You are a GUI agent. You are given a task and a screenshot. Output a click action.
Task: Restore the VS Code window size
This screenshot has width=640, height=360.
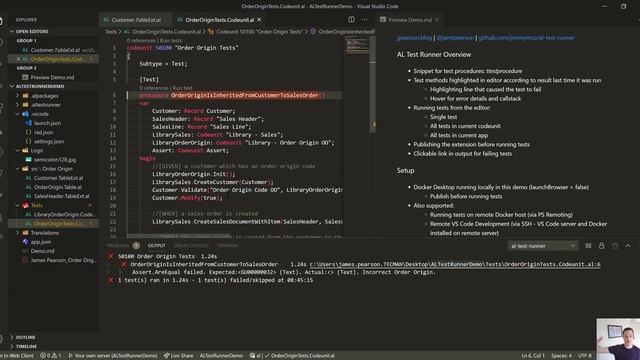coord(624,6)
